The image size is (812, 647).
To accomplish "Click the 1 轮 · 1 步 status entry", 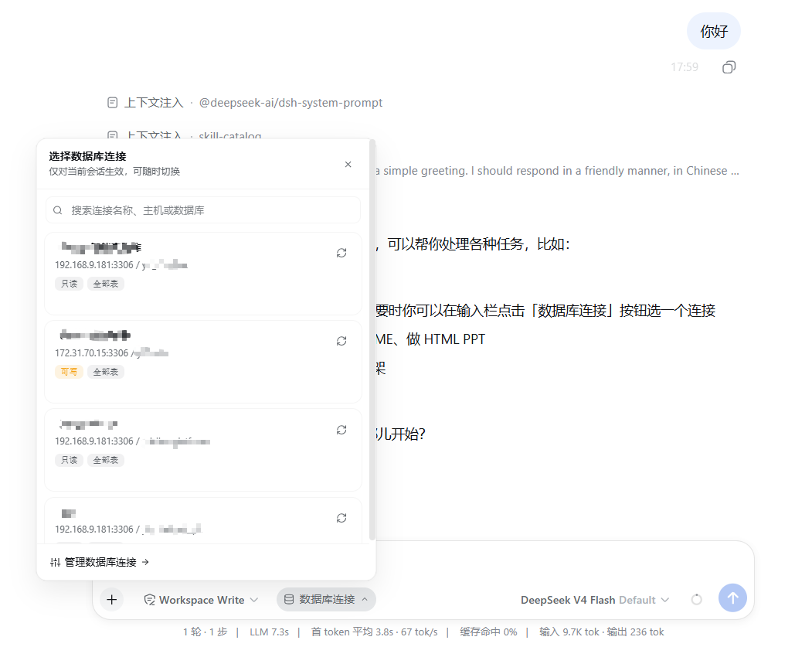I will click(205, 632).
